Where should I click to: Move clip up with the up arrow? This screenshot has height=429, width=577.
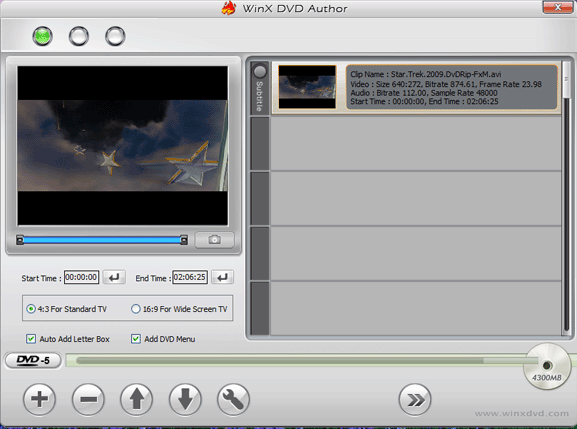(137, 399)
